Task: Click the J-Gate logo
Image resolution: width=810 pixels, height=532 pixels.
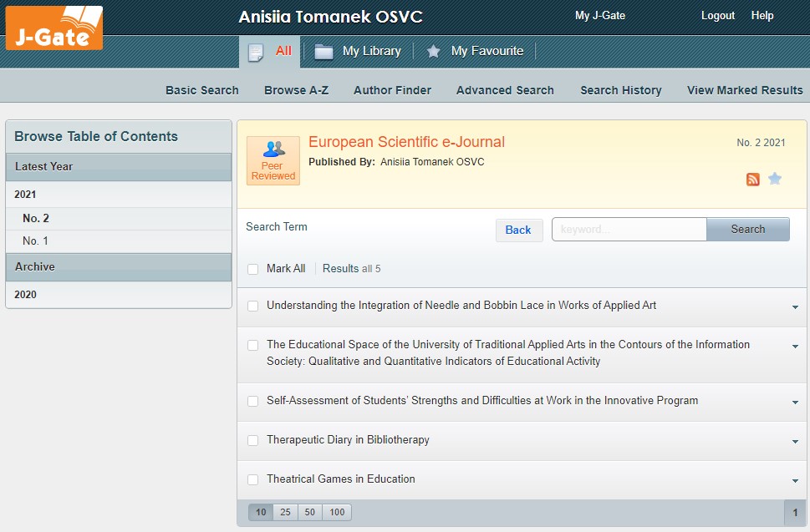Action: click(x=54, y=28)
